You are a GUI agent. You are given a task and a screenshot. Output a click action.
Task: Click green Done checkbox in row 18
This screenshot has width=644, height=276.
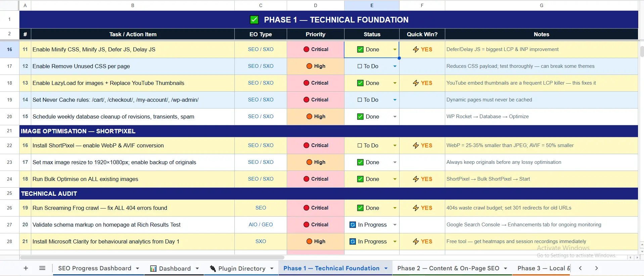coord(360,83)
